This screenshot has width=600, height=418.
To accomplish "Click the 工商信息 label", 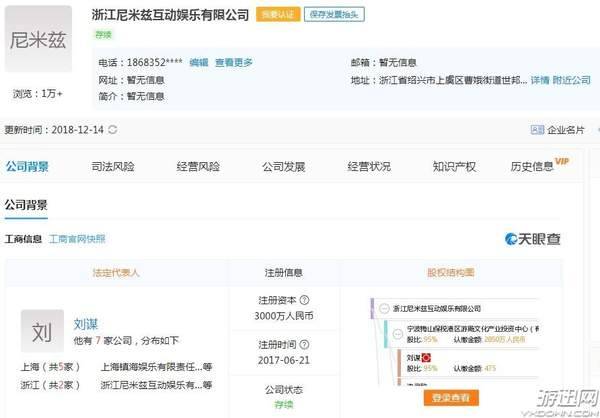I will pos(23,239).
